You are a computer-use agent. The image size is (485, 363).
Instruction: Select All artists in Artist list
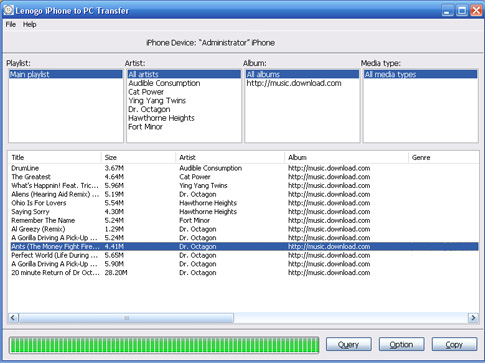(184, 74)
